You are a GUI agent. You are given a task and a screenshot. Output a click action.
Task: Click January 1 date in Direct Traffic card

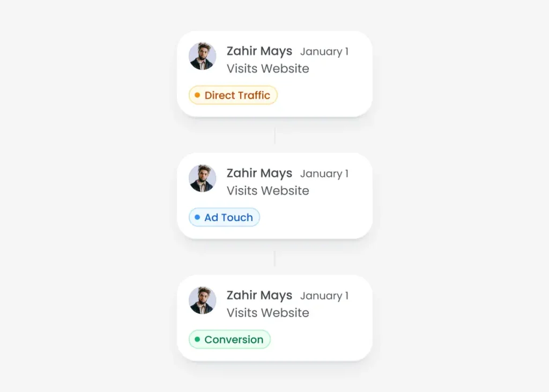point(324,52)
